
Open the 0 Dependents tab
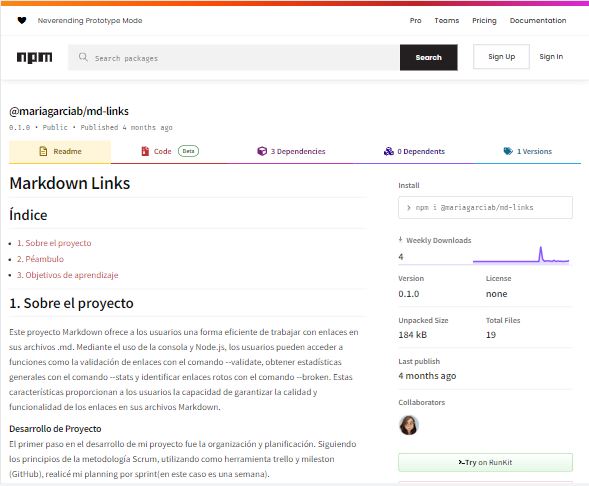point(414,151)
